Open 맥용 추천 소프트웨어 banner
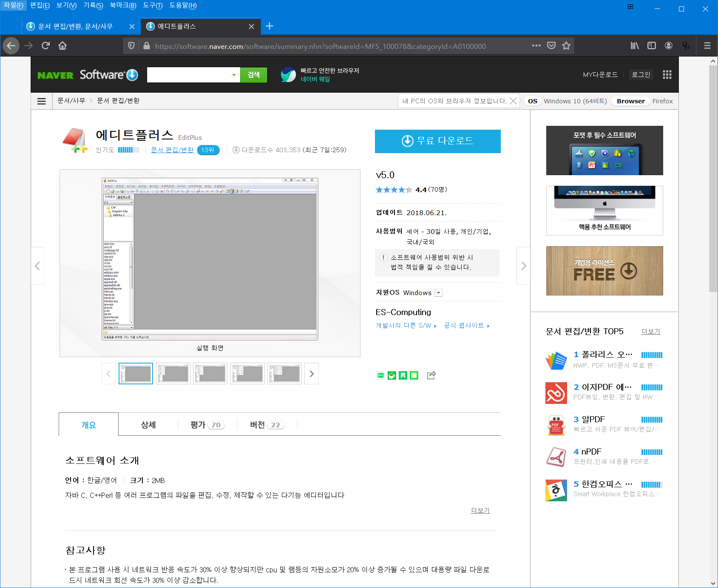The image size is (718, 588). click(604, 210)
